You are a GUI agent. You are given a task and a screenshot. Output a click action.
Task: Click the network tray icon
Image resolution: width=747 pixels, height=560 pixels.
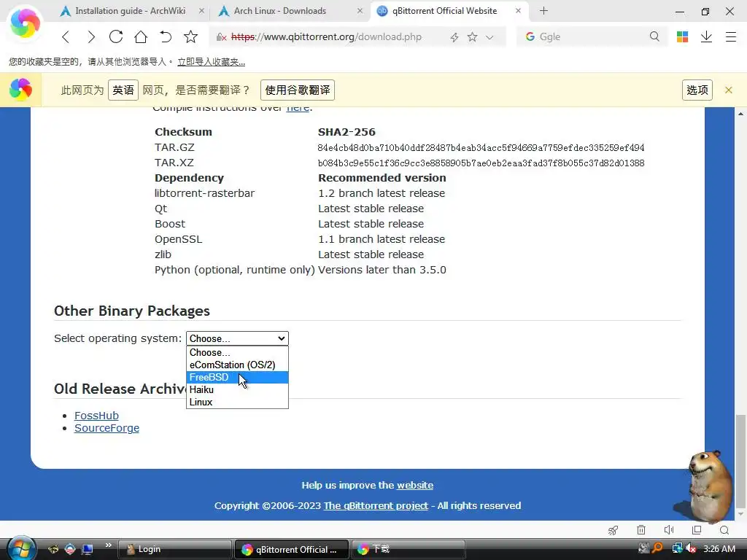tap(677, 548)
